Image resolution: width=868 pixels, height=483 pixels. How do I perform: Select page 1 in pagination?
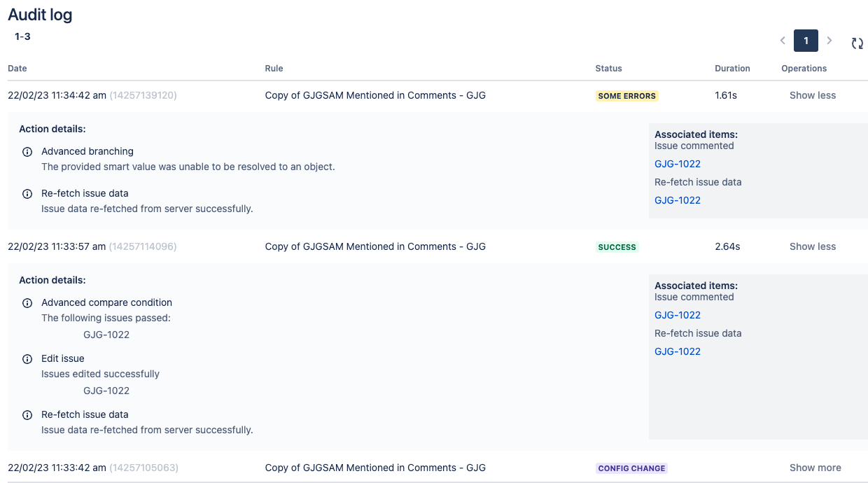point(806,41)
